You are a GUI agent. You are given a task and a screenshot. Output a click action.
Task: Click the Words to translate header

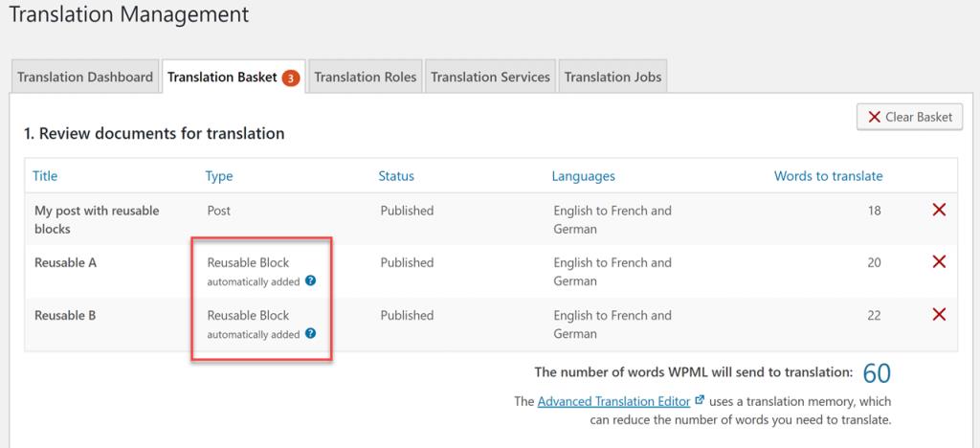point(828,176)
